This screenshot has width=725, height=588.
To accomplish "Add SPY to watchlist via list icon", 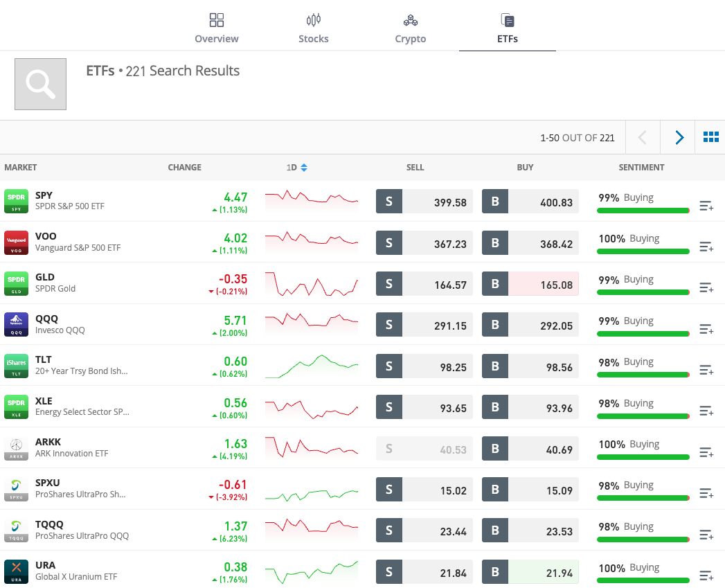I will (x=706, y=206).
